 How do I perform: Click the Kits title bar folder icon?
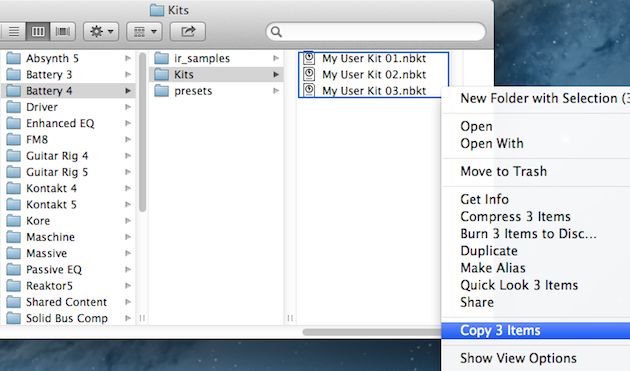coord(157,10)
